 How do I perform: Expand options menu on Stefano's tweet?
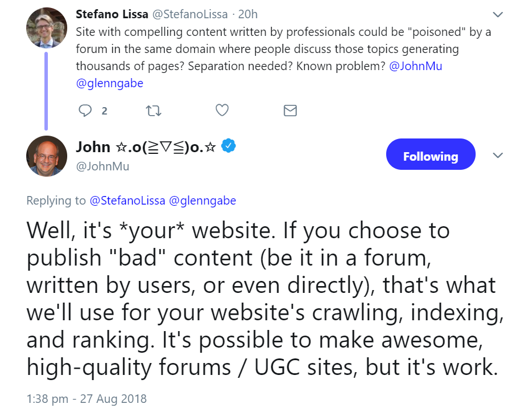[498, 14]
